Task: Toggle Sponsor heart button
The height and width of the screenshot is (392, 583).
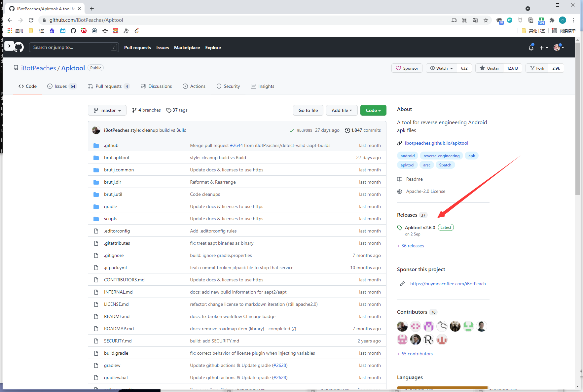Action: click(x=407, y=68)
